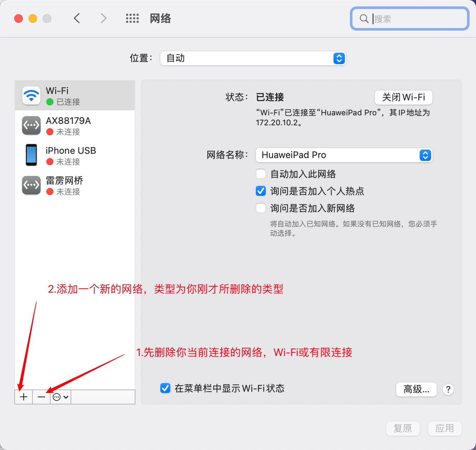
Task: Go forward with the right chevron
Action: coord(103,18)
